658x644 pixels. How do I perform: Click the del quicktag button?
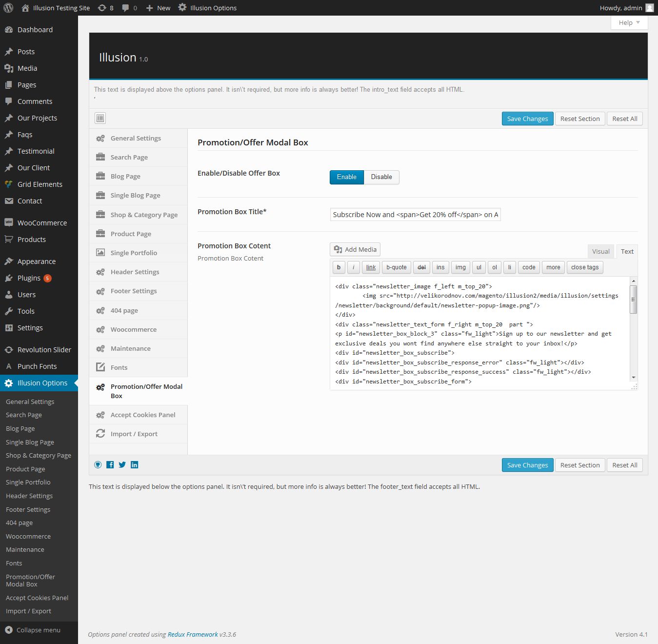click(x=422, y=267)
